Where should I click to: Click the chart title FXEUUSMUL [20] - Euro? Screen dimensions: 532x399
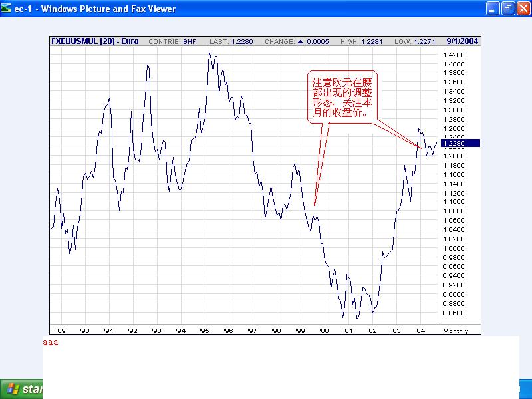(95, 41)
